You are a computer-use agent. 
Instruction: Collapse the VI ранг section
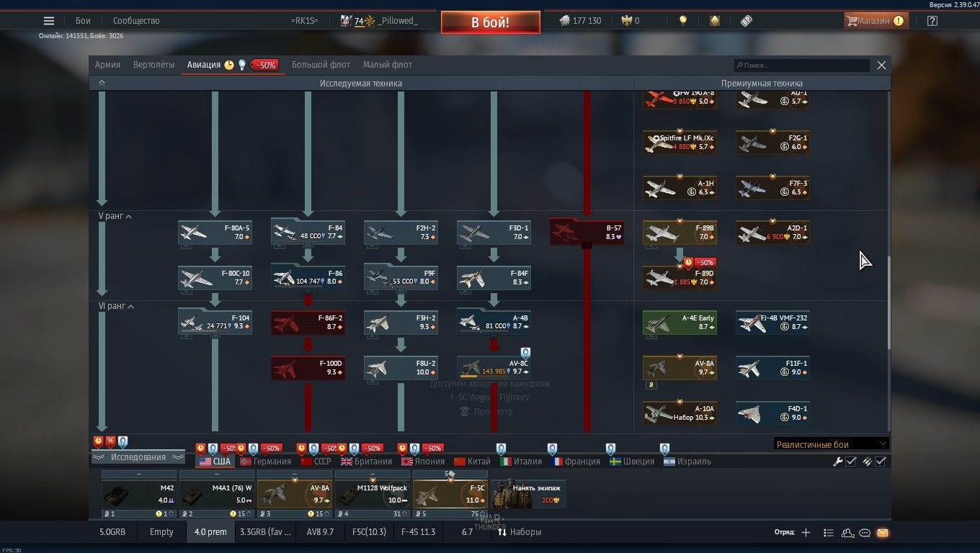[x=116, y=306]
